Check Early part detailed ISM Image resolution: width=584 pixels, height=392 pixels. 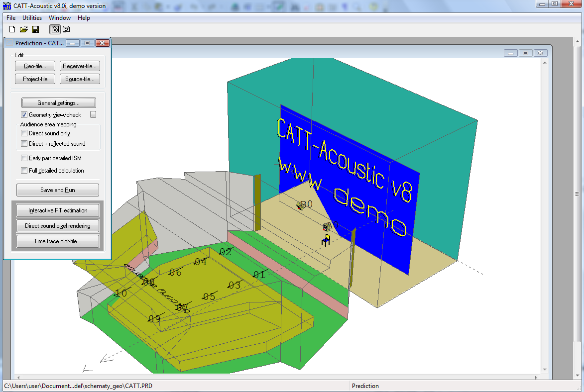[24, 158]
